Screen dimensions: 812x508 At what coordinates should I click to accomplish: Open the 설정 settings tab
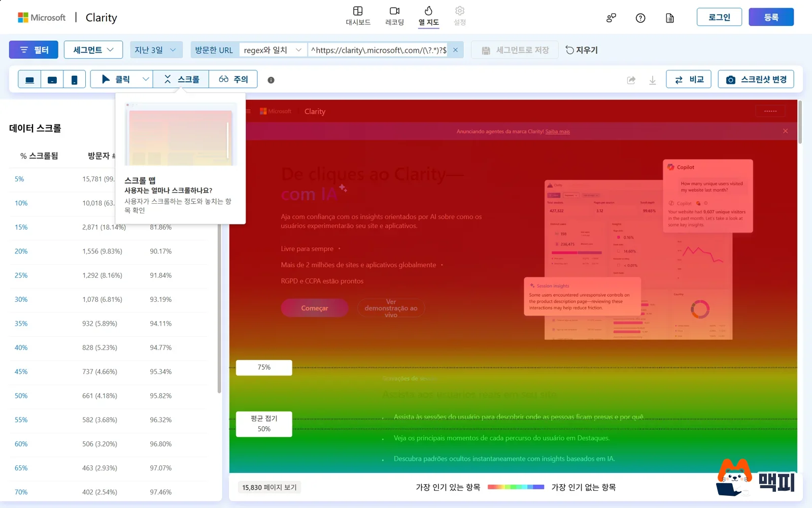[460, 16]
